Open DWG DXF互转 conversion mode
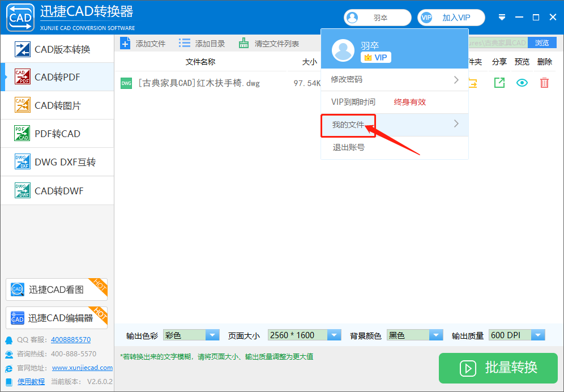Viewport: 564px width, 392px height. (57, 162)
